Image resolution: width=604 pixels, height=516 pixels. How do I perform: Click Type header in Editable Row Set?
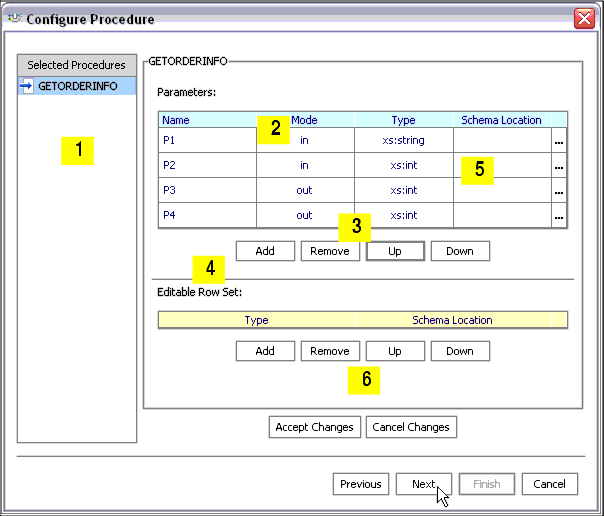pyautogui.click(x=257, y=320)
